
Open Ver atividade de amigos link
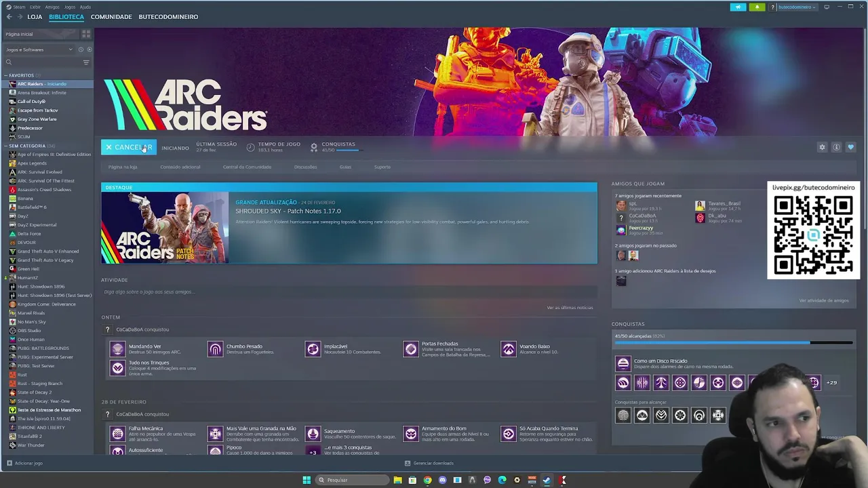823,301
